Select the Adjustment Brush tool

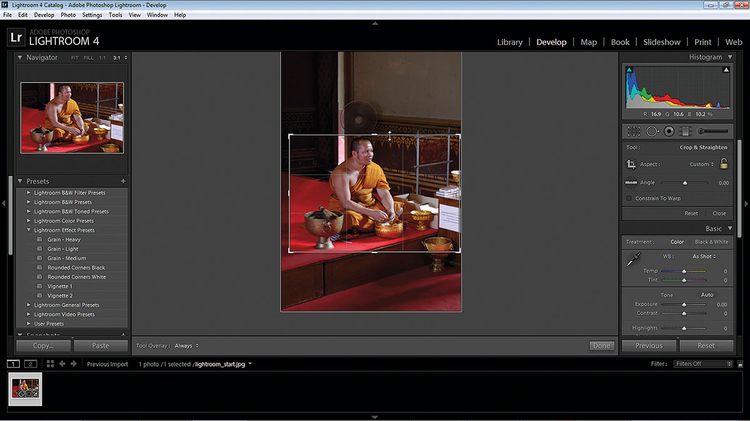click(x=713, y=131)
